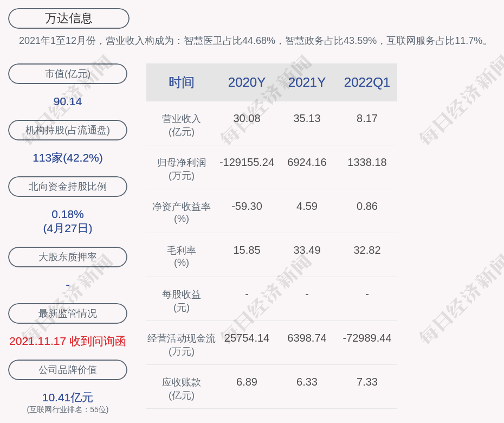Click the gross margin value 32.82

(x=367, y=250)
